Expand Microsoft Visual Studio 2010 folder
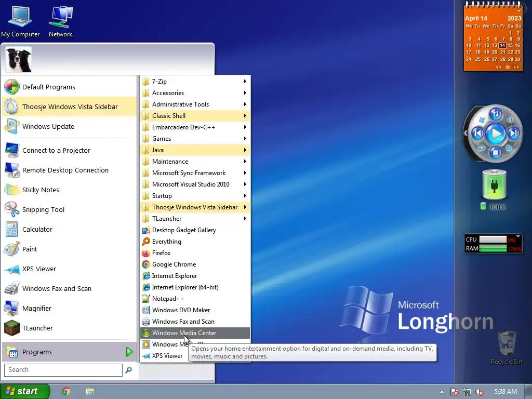532x399 pixels. [195, 184]
